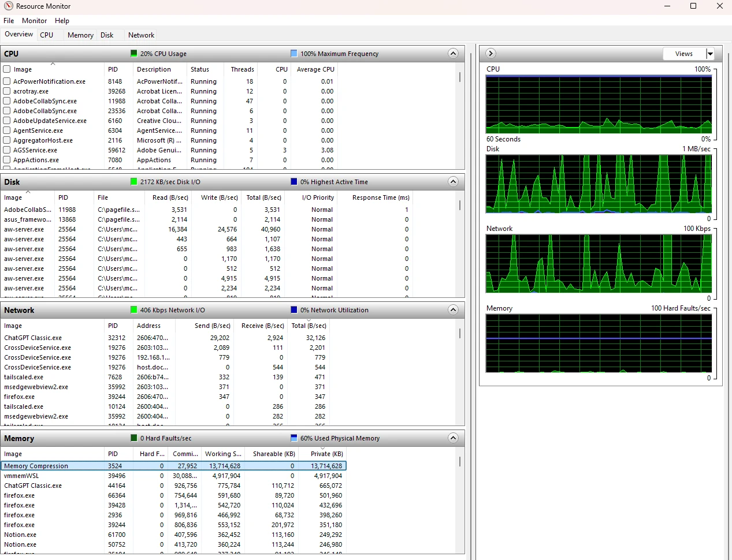This screenshot has width=732, height=560.
Task: Select ChatGPT Classic.exe in Network list
Action: [165, 338]
